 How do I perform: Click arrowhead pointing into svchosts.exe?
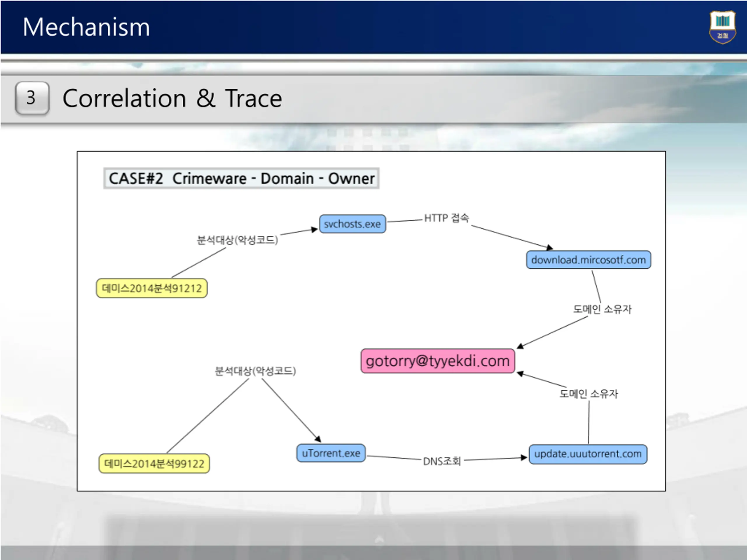pyautogui.click(x=314, y=230)
